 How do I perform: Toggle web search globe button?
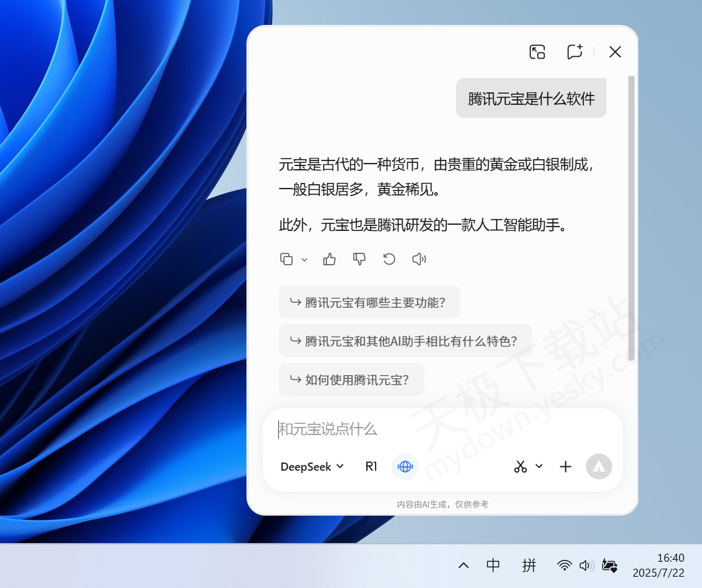[405, 466]
